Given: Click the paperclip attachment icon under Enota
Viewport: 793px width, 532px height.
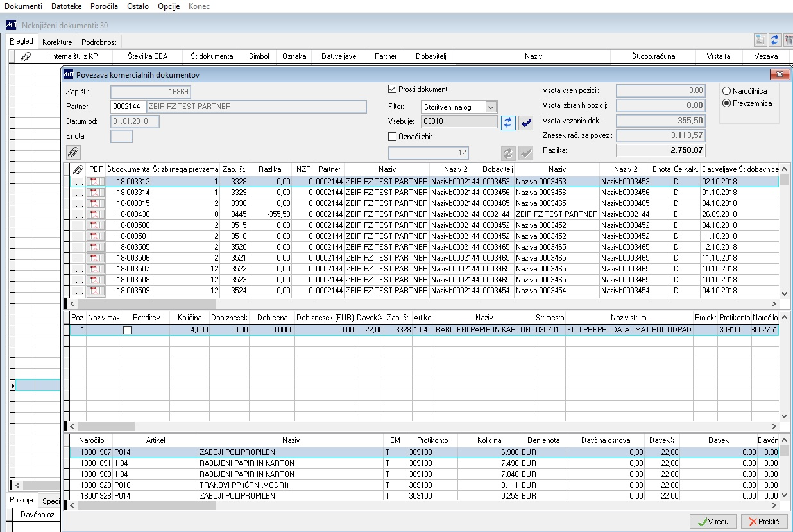Looking at the screenshot, I should coord(73,152).
